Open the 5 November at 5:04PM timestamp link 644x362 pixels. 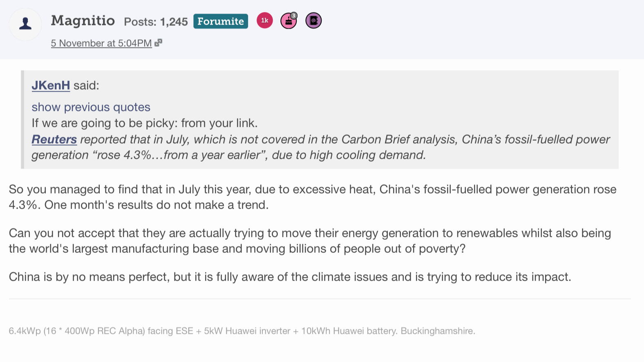point(101,43)
